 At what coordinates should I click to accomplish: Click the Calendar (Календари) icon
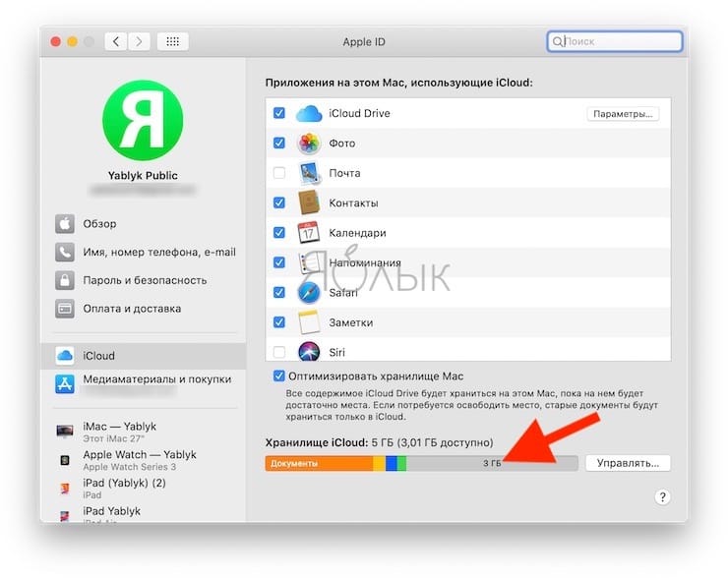click(308, 232)
